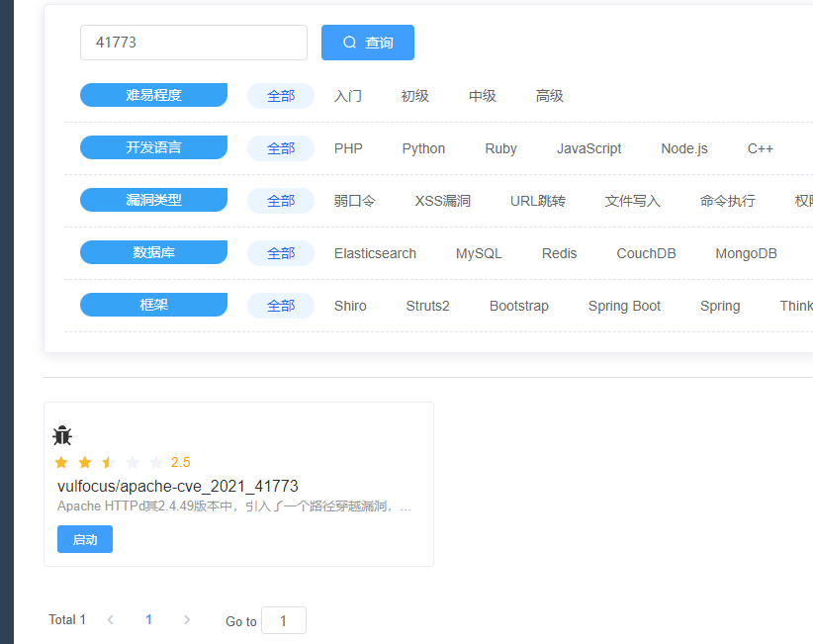Filter difficulty by 入门
The height and width of the screenshot is (644, 813).
tap(348, 96)
